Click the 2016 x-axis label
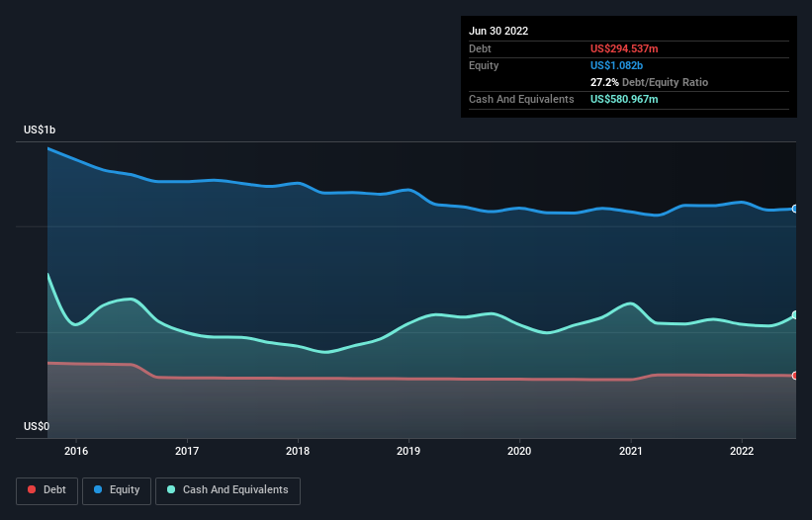Image resolution: width=812 pixels, height=520 pixels. point(76,451)
